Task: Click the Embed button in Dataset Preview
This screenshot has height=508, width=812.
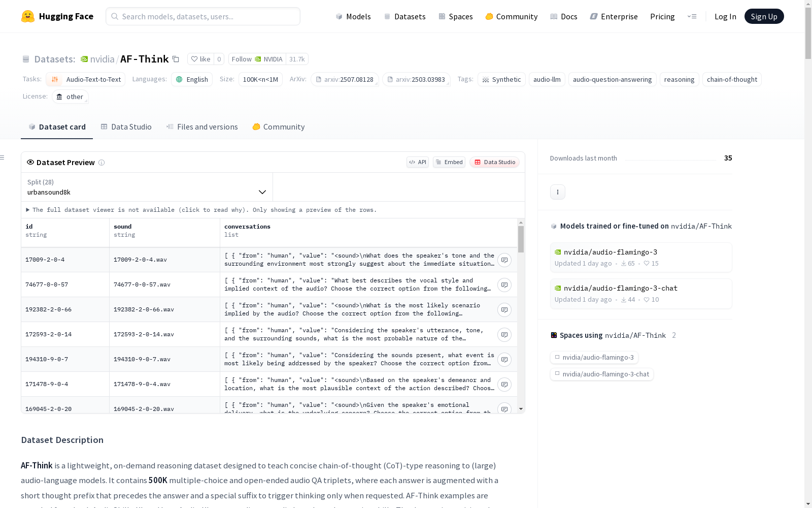Action: [x=449, y=162]
